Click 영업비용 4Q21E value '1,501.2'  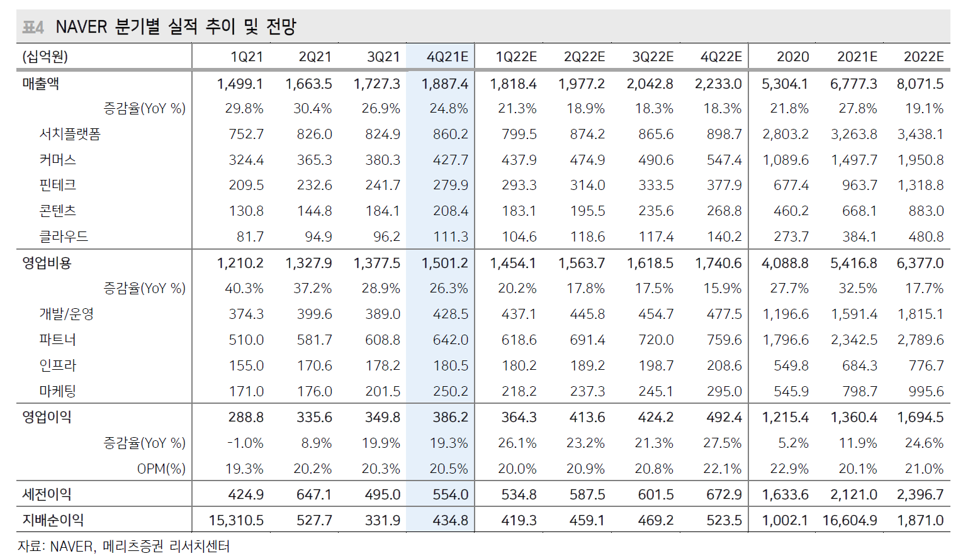pyautogui.click(x=445, y=263)
